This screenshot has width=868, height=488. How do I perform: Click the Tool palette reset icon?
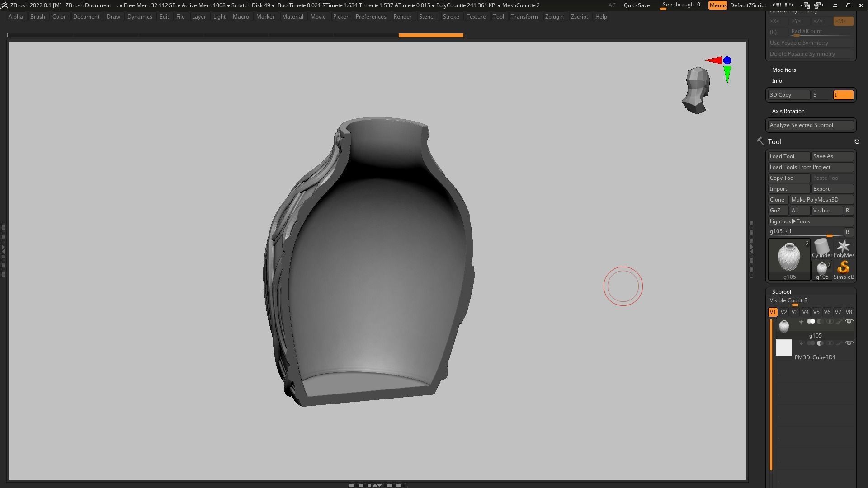click(x=857, y=142)
